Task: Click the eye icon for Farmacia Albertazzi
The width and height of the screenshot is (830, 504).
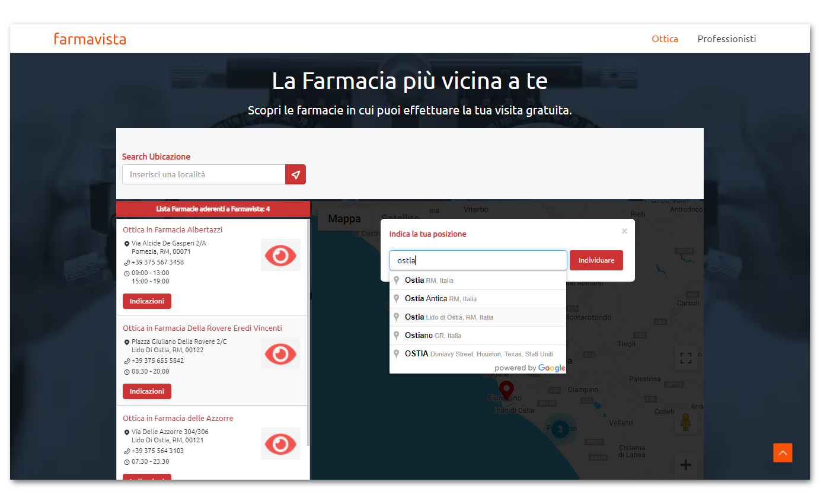Action: coord(280,255)
